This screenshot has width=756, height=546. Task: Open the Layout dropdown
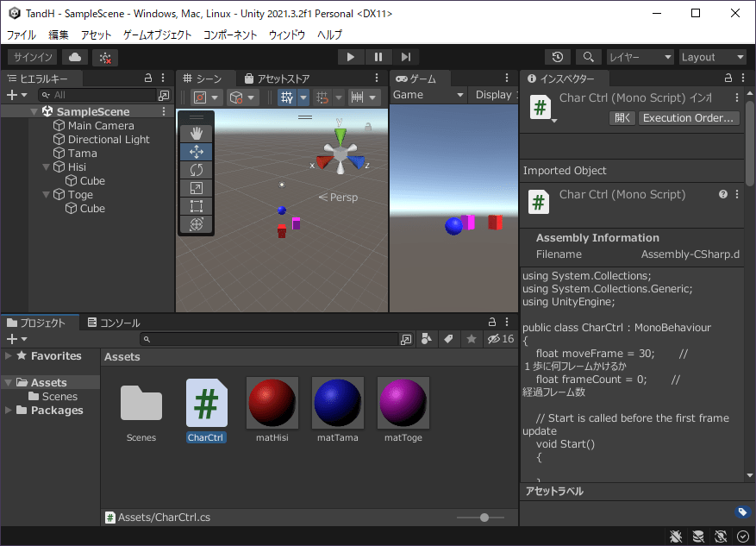pyautogui.click(x=713, y=58)
